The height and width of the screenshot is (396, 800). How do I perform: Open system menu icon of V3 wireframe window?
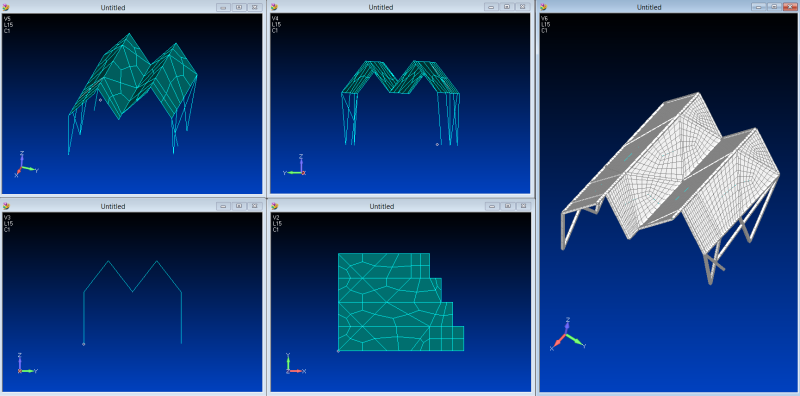(6, 206)
